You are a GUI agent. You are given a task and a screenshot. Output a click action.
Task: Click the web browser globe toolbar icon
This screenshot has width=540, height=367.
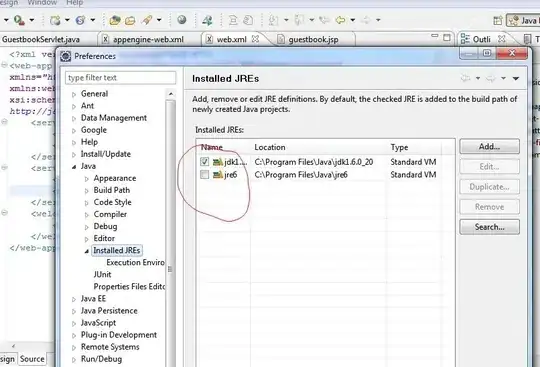[x=182, y=20]
